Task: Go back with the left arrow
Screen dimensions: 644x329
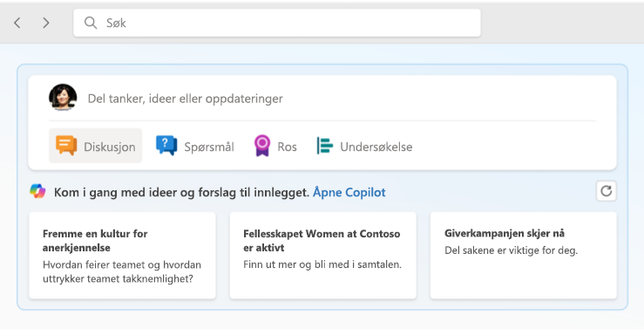Action: point(17,23)
